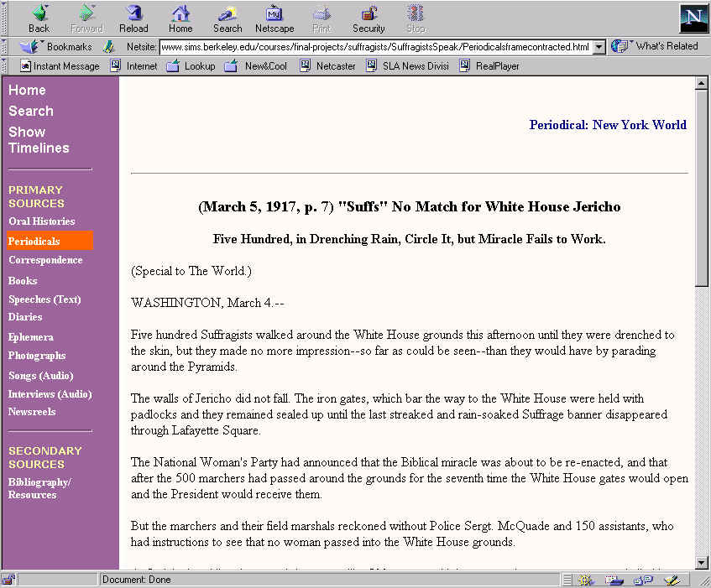Open Instant Message from personal toolbar
Viewport: 711px width, 588px height.
60,66
